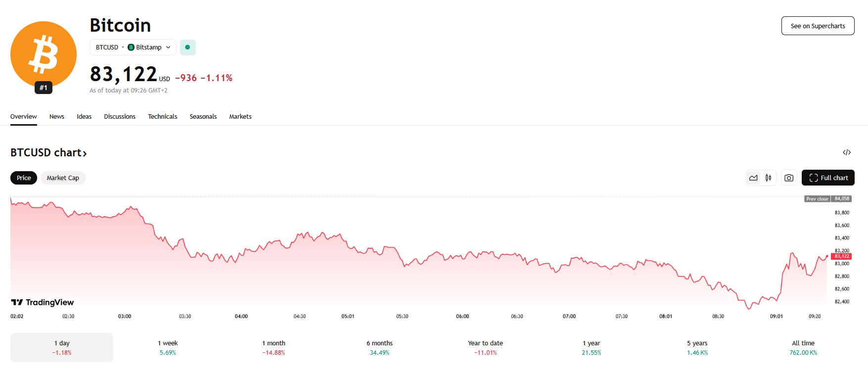Open the embed code icon

pyautogui.click(x=847, y=152)
